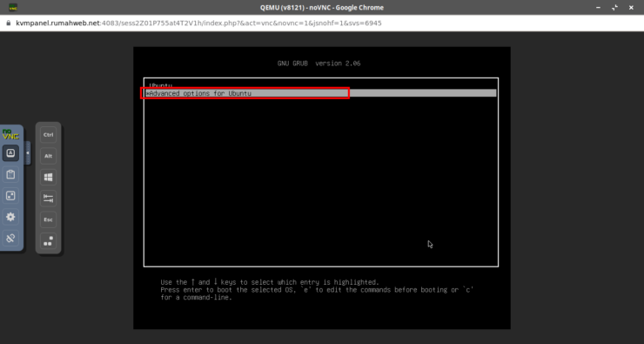
Task: Click the 'Press enter to boot' instruction line
Action: click(x=317, y=290)
